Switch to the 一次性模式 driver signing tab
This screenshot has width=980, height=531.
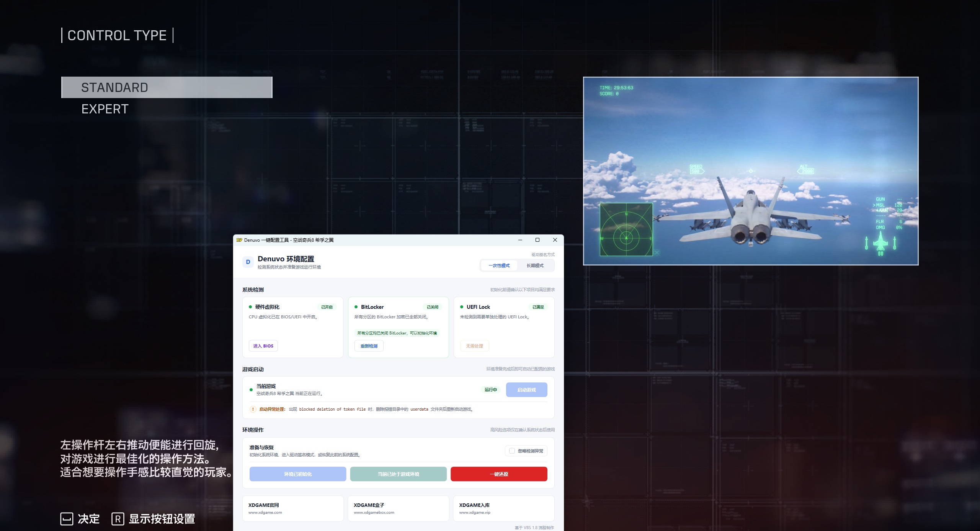tap(499, 265)
